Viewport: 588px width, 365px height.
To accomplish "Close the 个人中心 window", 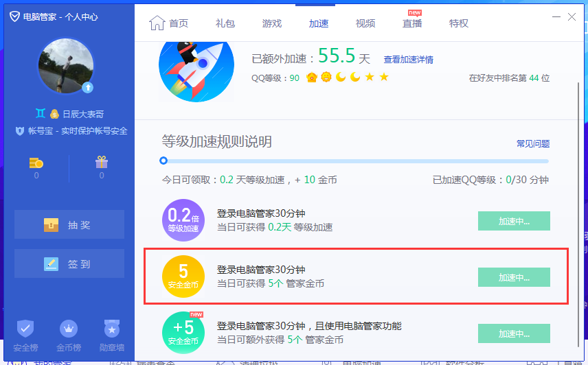I will [572, 17].
